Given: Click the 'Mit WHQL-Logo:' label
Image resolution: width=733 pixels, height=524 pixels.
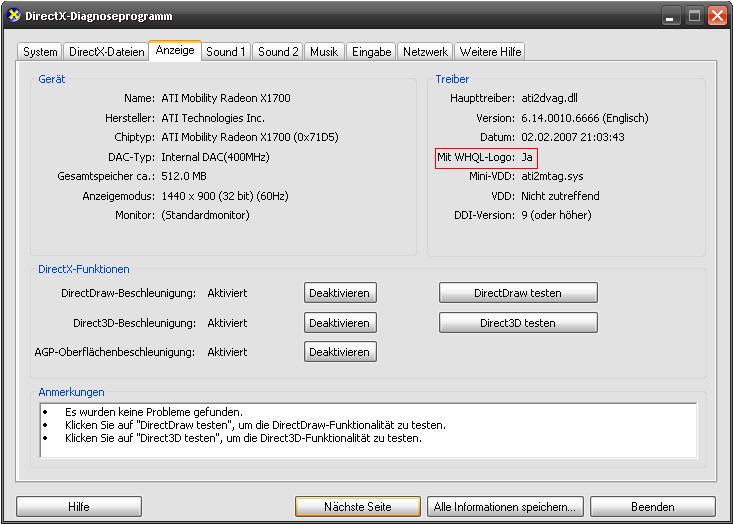Looking at the screenshot, I should tap(475, 157).
